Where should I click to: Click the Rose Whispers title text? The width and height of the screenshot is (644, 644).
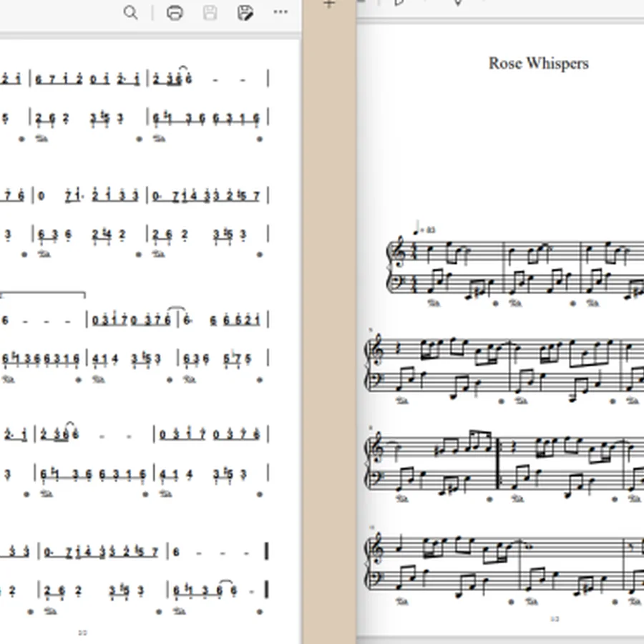click(x=538, y=63)
